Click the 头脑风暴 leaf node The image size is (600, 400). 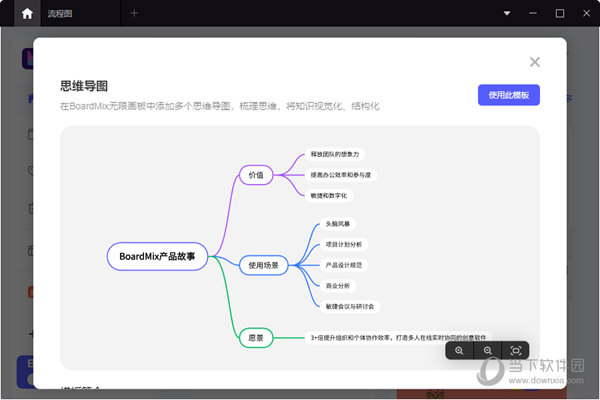pos(338,224)
